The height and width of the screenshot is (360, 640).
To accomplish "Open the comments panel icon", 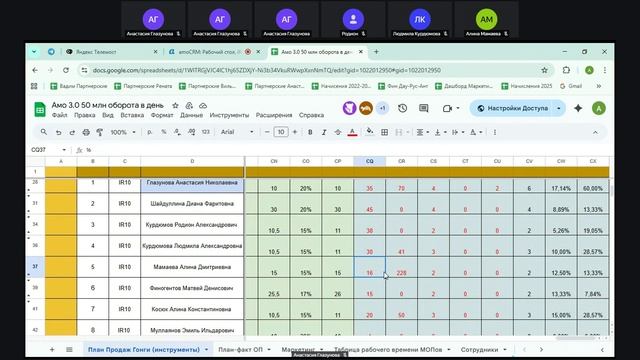I will (x=424, y=108).
